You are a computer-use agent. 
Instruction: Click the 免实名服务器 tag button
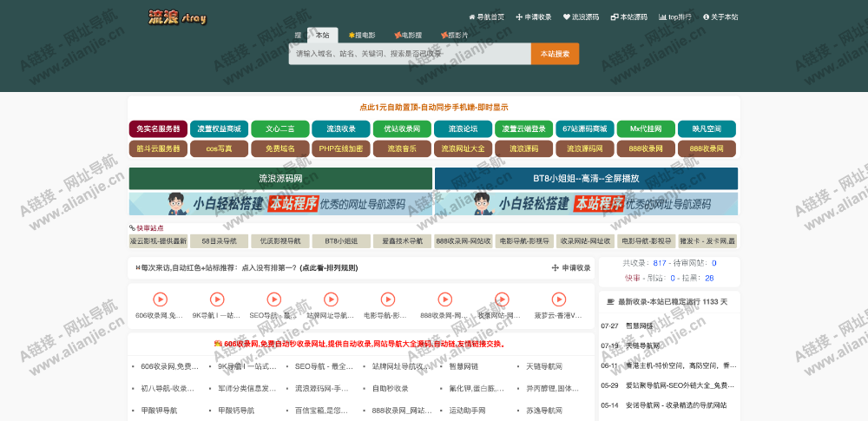pyautogui.click(x=158, y=129)
